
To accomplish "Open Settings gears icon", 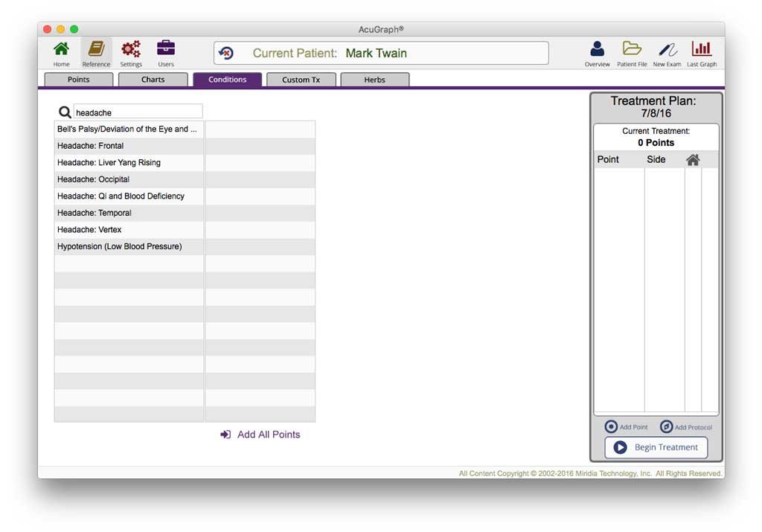I will tap(131, 49).
